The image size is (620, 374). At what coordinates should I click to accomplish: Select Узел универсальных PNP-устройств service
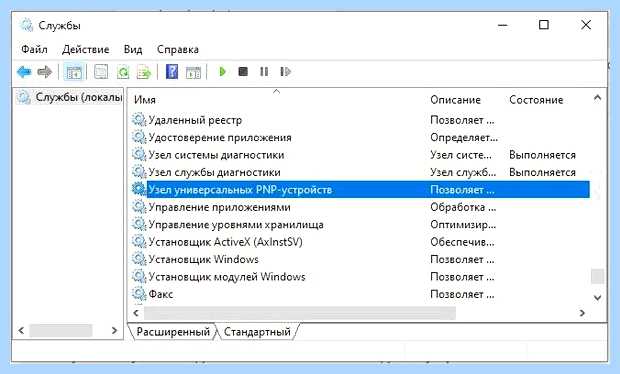240,190
